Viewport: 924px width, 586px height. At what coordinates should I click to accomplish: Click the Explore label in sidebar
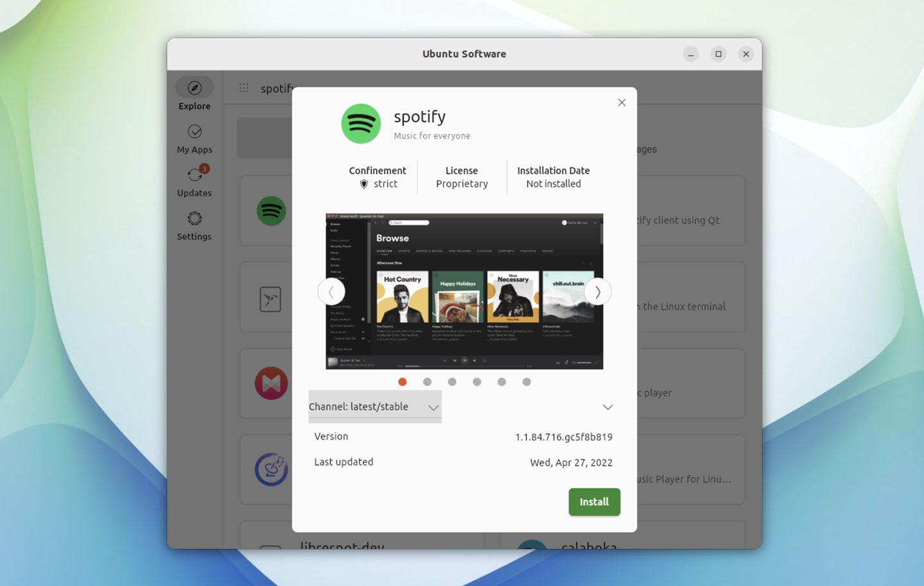pos(194,106)
